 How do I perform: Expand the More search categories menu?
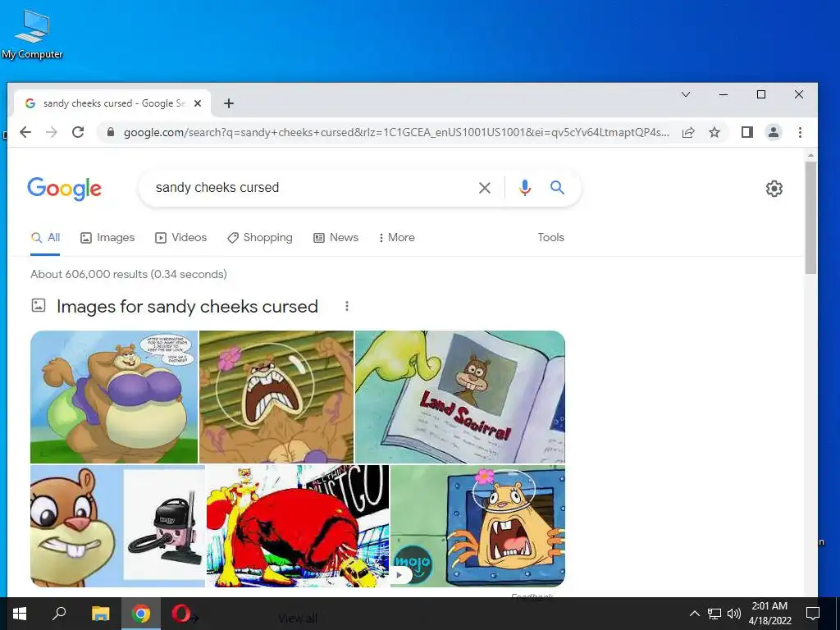pos(396,238)
